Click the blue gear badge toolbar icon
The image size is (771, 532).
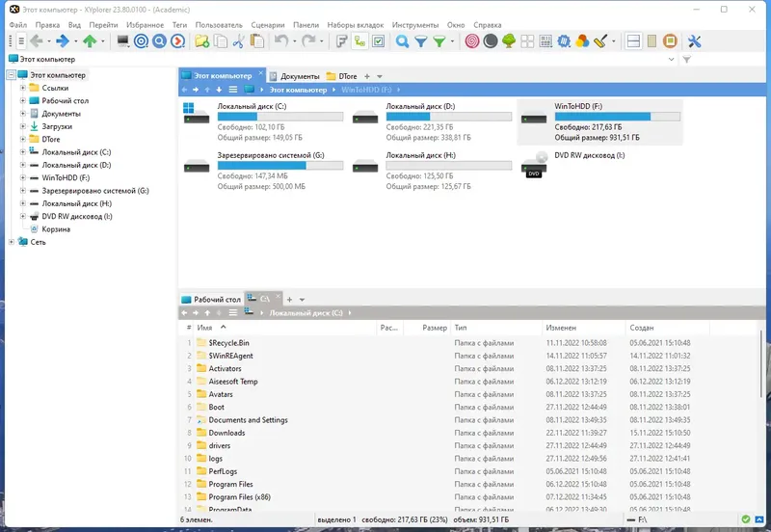564,41
